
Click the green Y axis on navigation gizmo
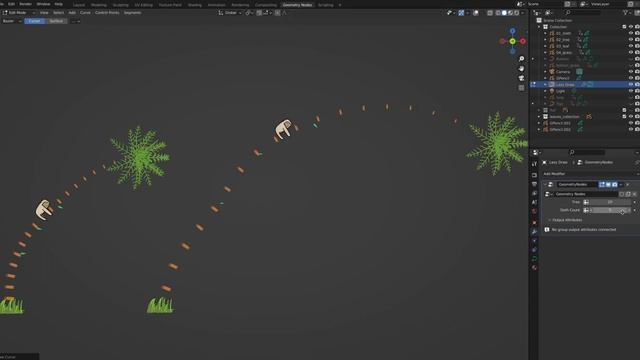(512, 41)
